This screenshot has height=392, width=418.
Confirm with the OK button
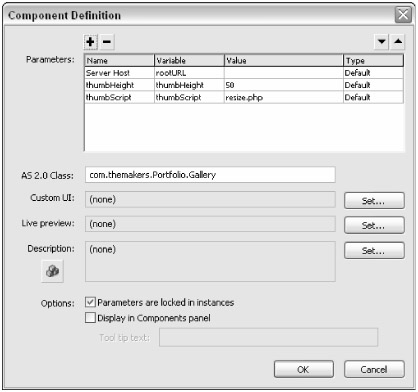(x=303, y=369)
